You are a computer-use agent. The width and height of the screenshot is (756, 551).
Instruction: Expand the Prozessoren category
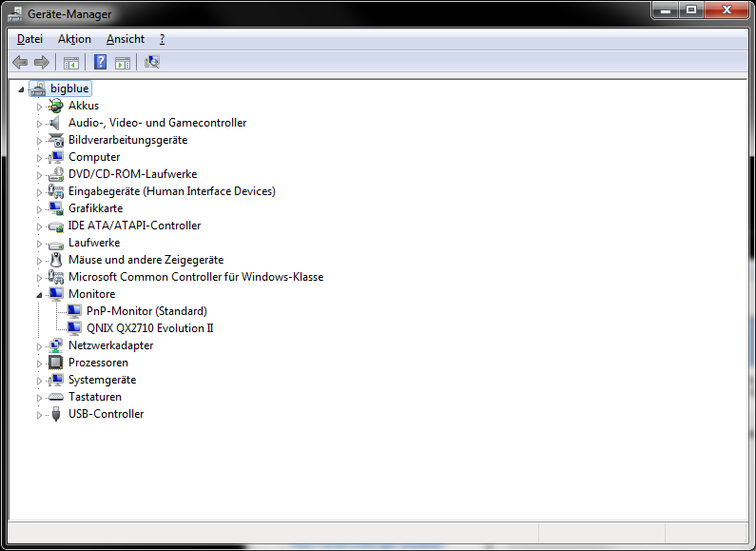pyautogui.click(x=40, y=364)
